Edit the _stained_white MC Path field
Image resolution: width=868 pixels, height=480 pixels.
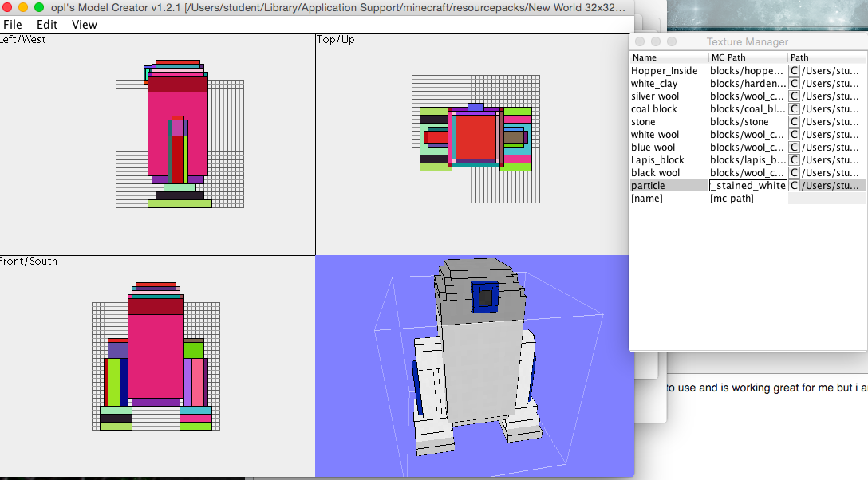(748, 185)
